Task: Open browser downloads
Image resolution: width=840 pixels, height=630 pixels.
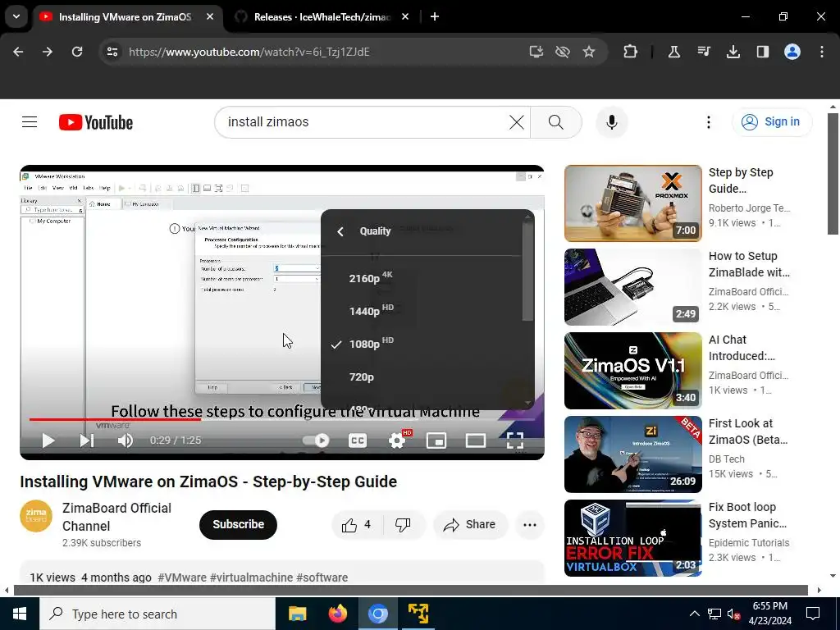Action: [733, 52]
